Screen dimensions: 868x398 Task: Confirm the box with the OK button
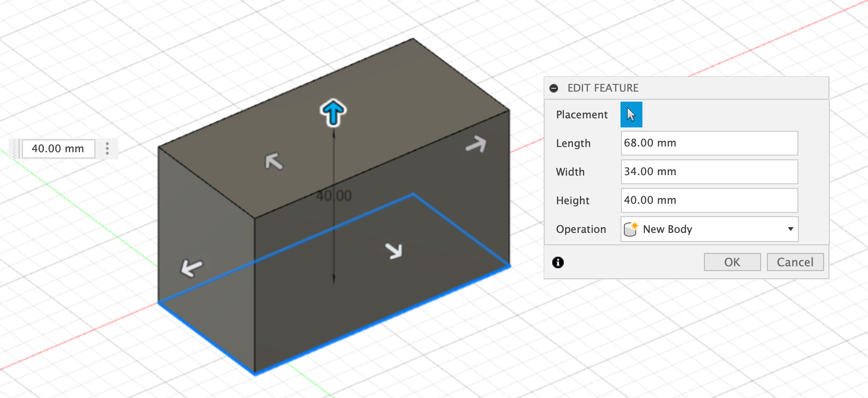(732, 262)
